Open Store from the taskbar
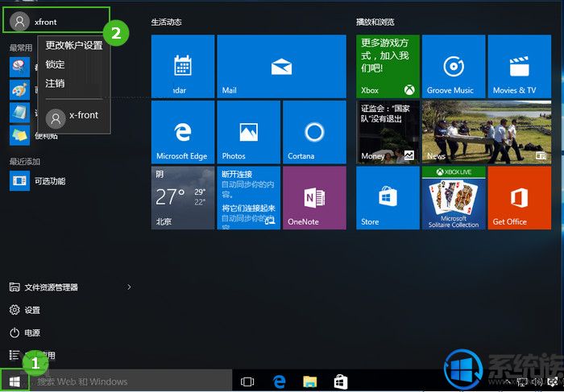564x392 pixels. (x=341, y=382)
